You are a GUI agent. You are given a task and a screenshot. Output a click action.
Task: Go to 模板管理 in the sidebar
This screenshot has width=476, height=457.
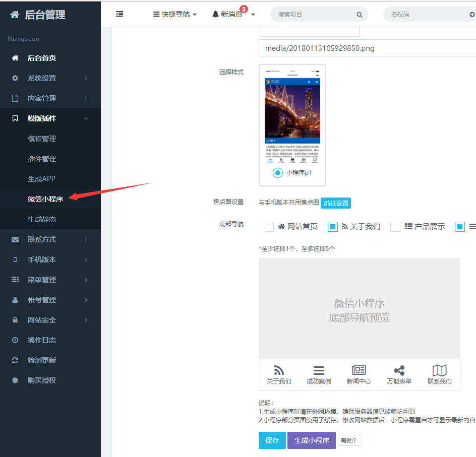(42, 139)
